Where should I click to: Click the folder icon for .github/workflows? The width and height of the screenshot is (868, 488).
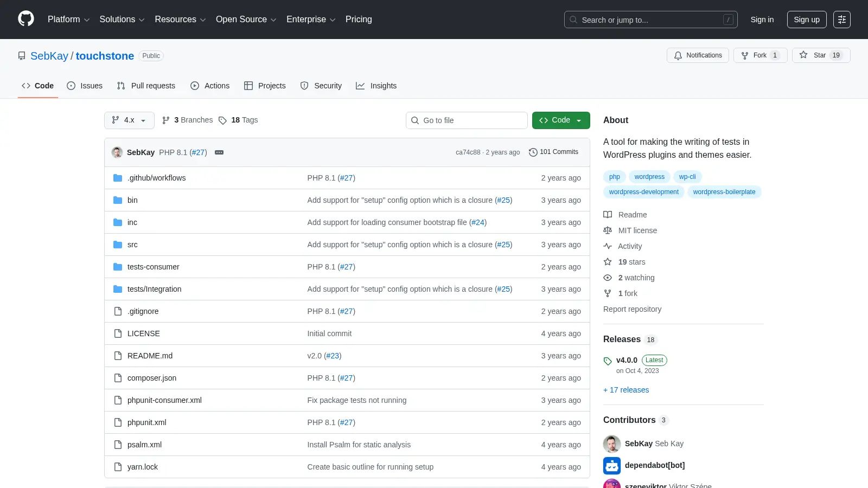pos(118,178)
